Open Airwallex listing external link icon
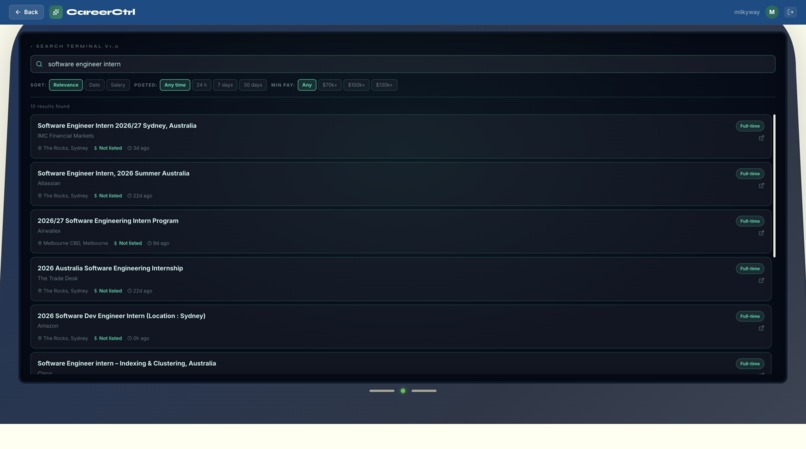 coord(761,233)
